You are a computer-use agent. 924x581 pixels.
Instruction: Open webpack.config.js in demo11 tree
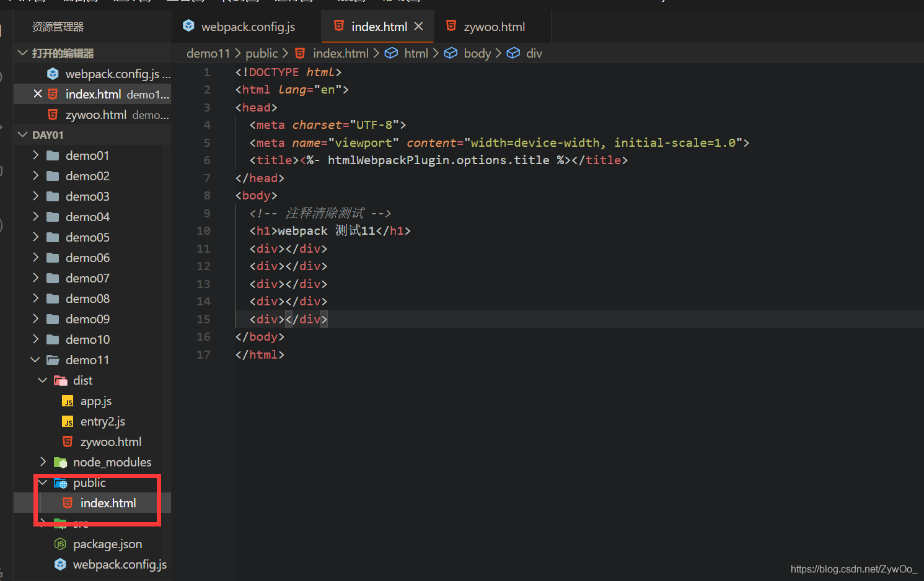coord(120,564)
